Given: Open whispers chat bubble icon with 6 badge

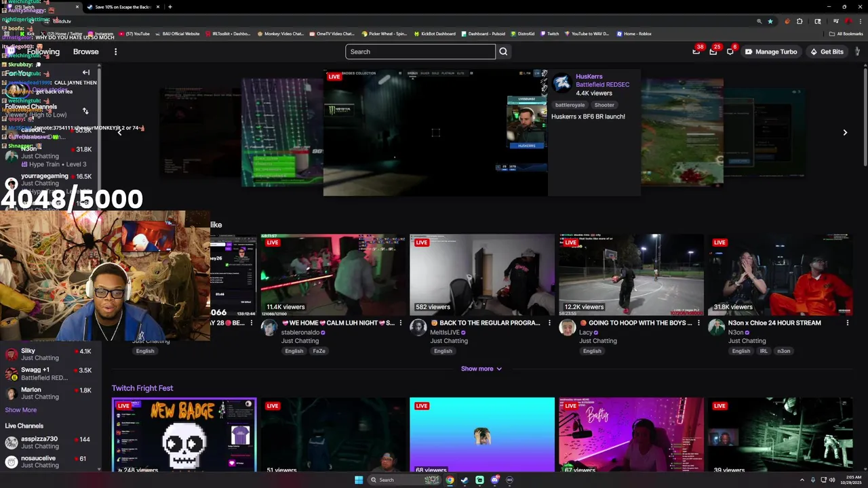Looking at the screenshot, I should click(730, 52).
